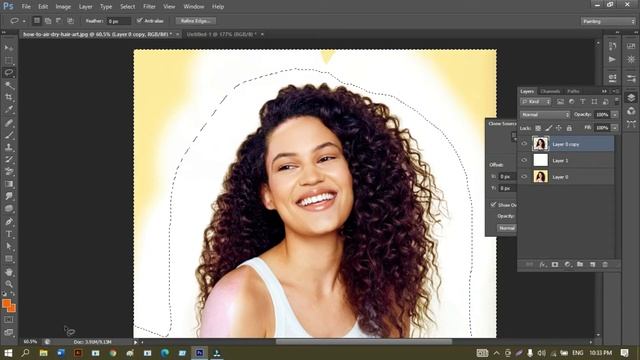
Task: Choose the Intersect with selection mode
Action: (x=70, y=20)
